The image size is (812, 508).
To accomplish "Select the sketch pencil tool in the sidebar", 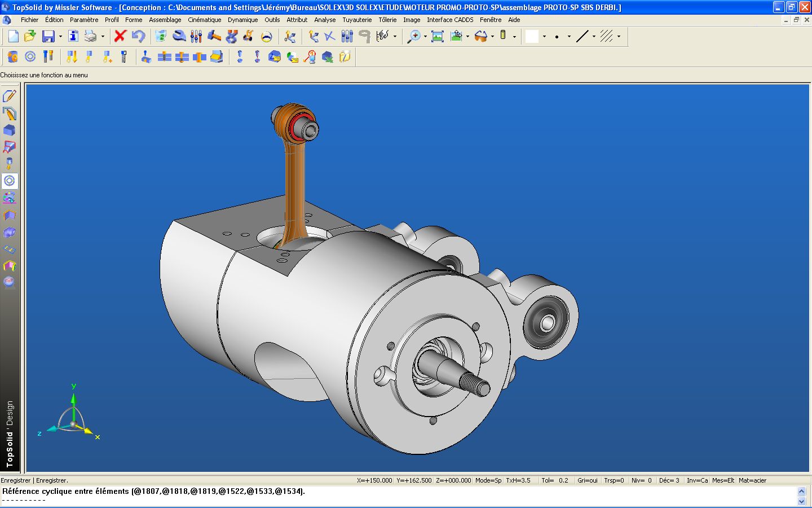I will [10, 97].
